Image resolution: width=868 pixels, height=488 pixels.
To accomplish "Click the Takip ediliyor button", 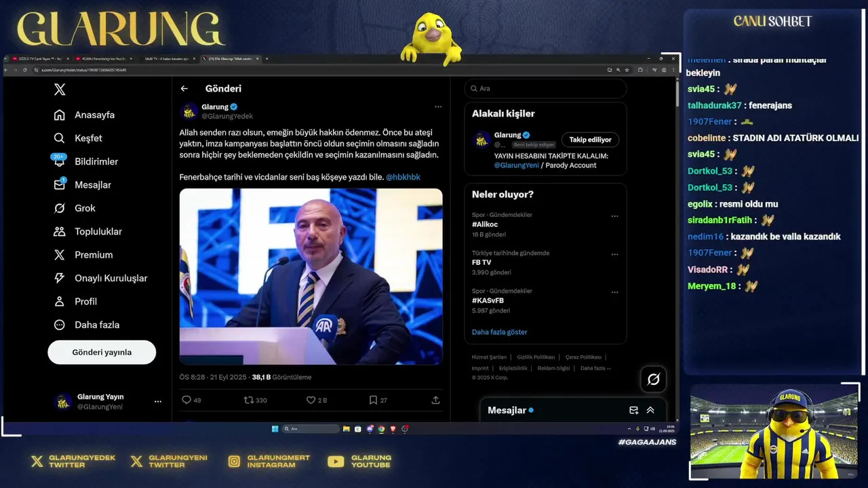I will (x=590, y=140).
